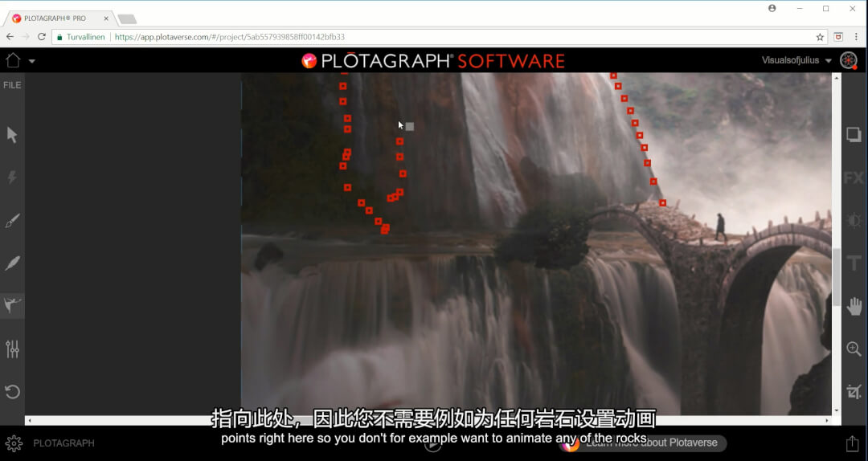Screen dimensions: 868x461
Task: Click the browser forward arrow
Action: [x=26, y=36]
